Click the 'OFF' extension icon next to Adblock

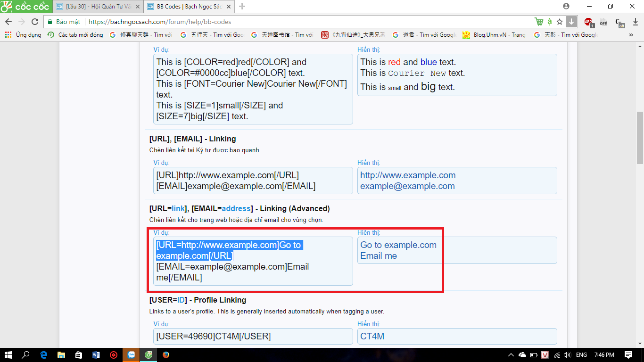click(604, 21)
